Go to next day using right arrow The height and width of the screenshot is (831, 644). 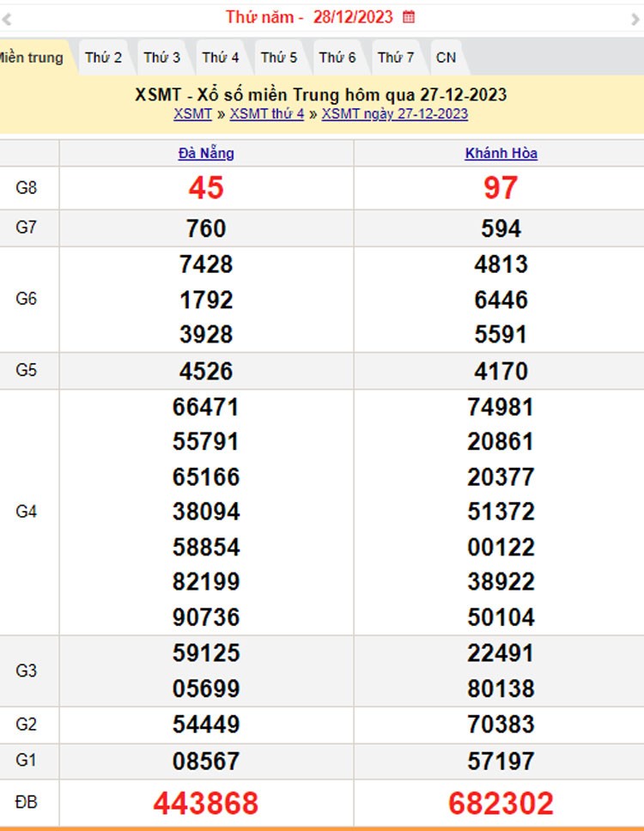(635, 19)
